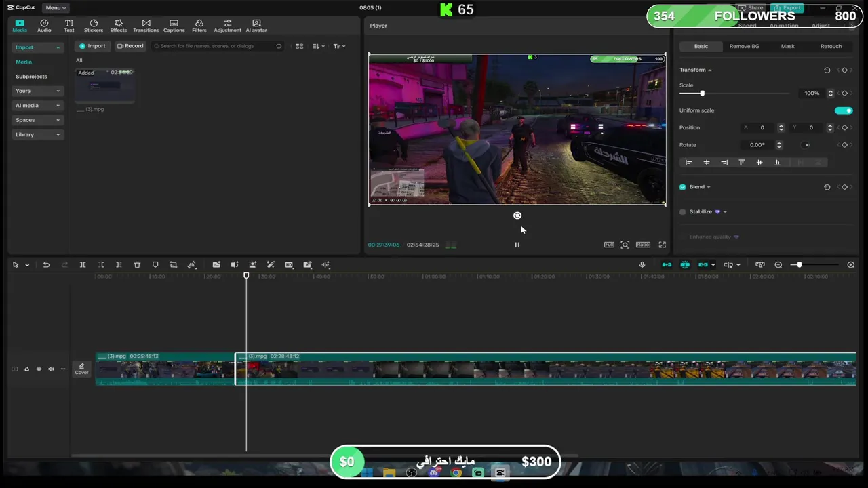Viewport: 868px width, 488px height.
Task: Delete the selected clip
Action: pyautogui.click(x=137, y=265)
